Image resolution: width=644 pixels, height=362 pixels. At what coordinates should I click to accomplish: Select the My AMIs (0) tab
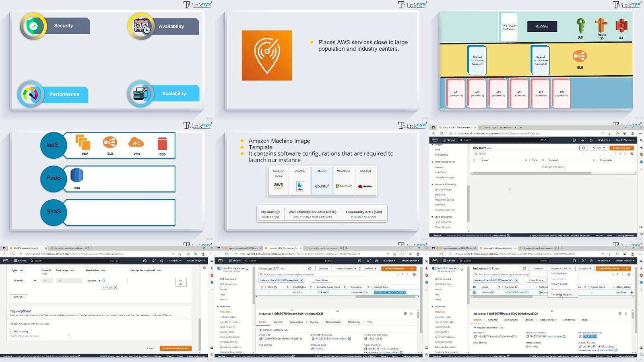coord(270,214)
